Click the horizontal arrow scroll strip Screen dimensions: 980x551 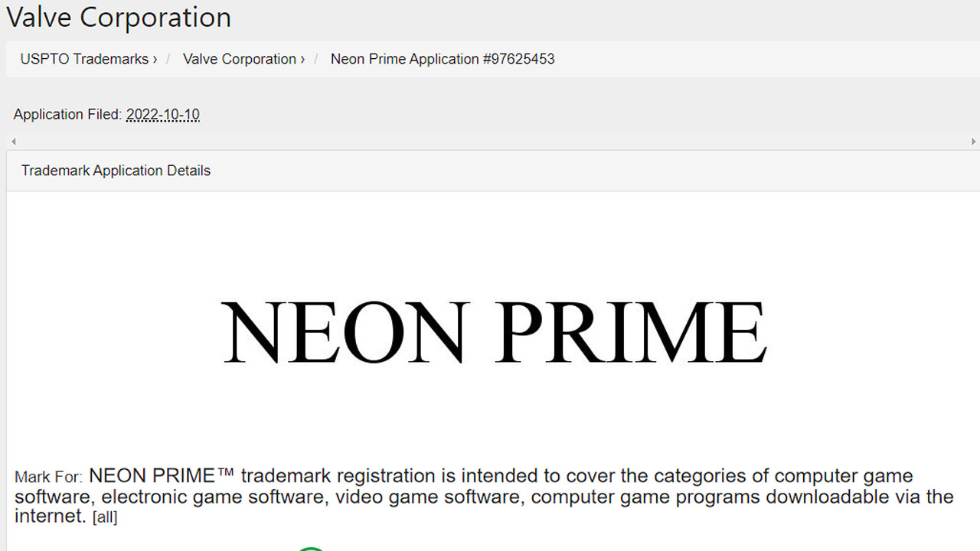tap(490, 141)
